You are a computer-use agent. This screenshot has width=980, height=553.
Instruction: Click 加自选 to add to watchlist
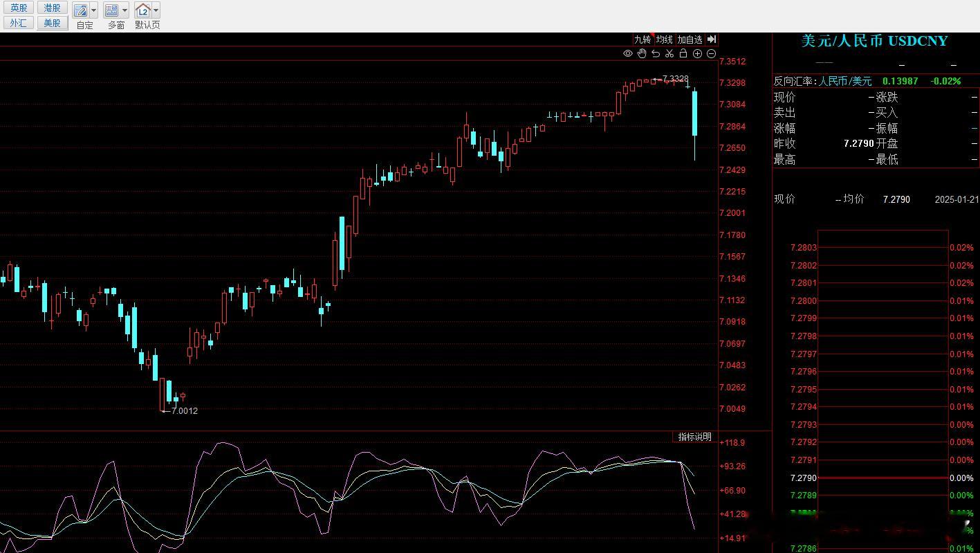point(690,39)
